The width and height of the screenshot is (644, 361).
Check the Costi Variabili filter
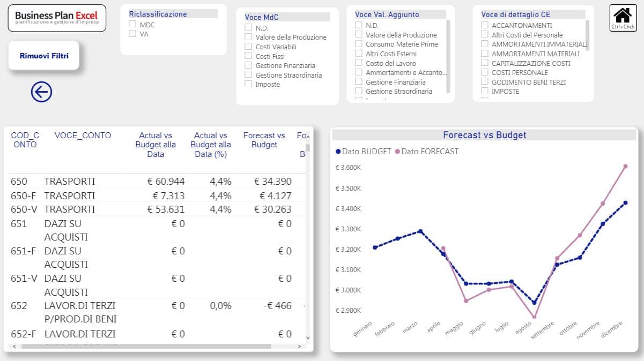(x=248, y=47)
